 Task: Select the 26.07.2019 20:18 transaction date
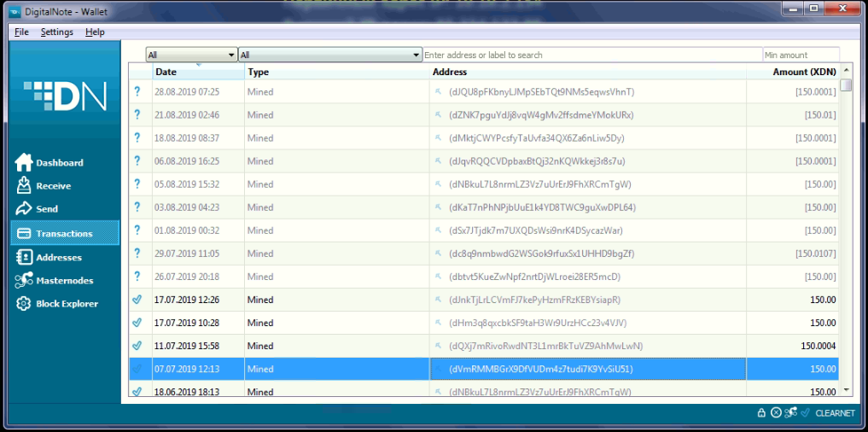tap(187, 277)
